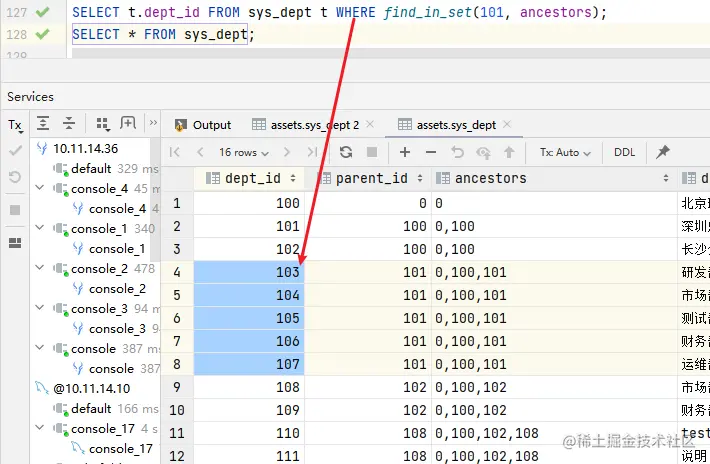The image size is (710, 464).
Task: Open the console_4 child console entry
Action: 116,209
